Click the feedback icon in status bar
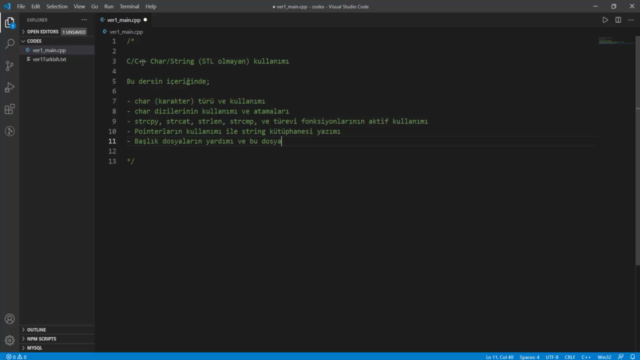640x360 pixels. point(621,357)
